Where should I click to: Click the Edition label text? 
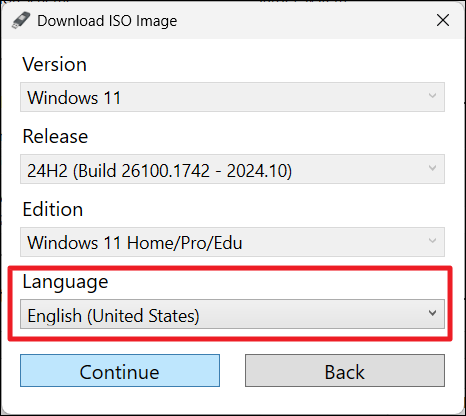pos(53,209)
